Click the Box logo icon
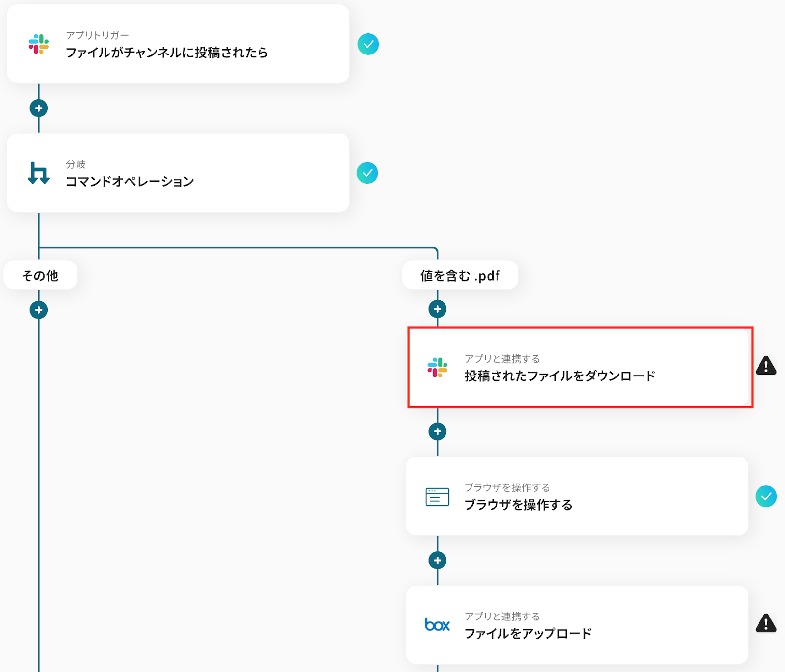785x672 pixels. 437,625
